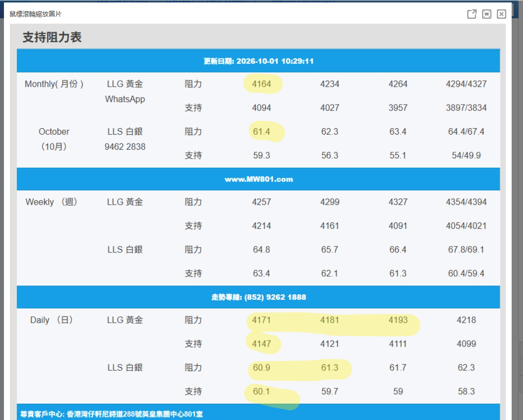Select the weekly silver resistance value 64.8
Screen dimensions: 523x420
[261, 249]
